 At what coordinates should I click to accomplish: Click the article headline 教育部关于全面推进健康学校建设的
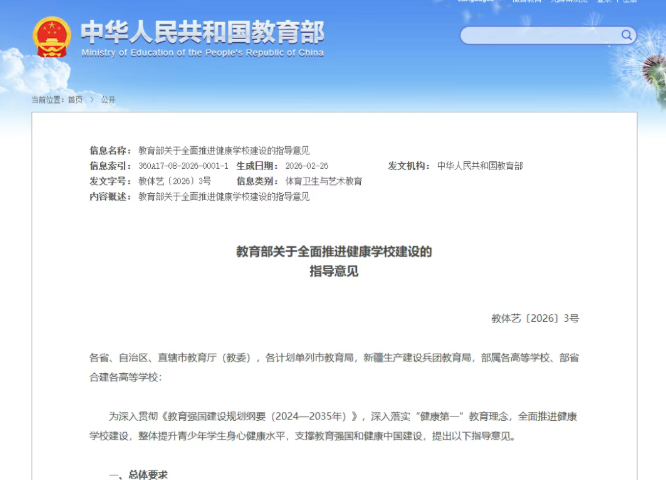tap(333, 251)
